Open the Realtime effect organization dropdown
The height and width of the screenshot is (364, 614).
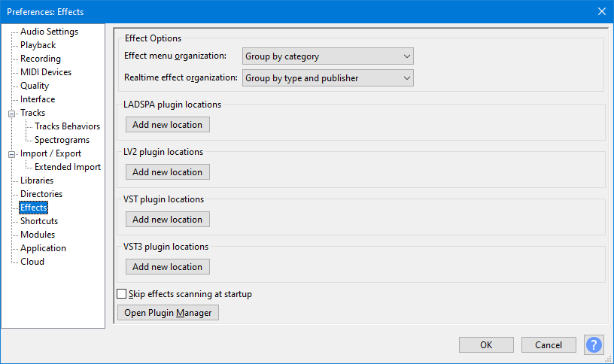328,77
